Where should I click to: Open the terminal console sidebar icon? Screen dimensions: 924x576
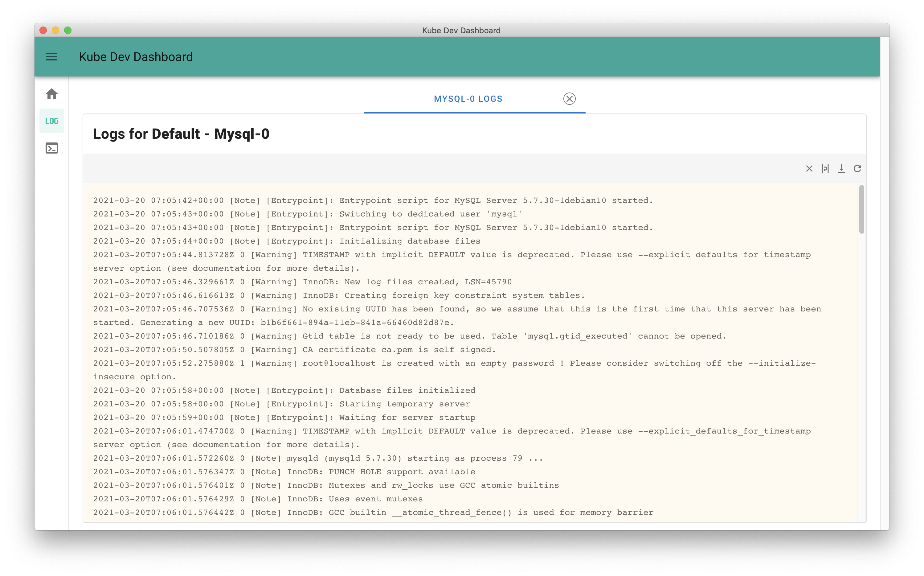click(52, 148)
